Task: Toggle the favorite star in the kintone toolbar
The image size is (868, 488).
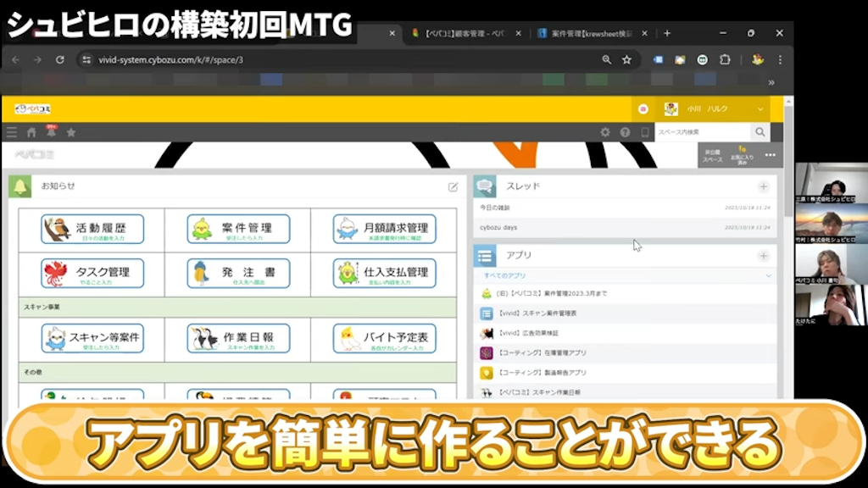Action: click(x=72, y=132)
